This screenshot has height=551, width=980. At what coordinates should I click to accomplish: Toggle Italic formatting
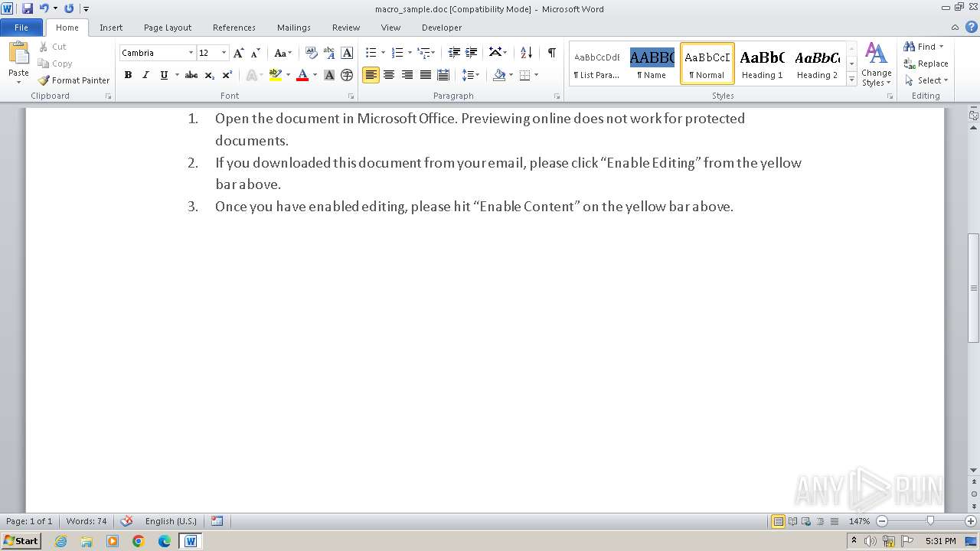coord(145,75)
